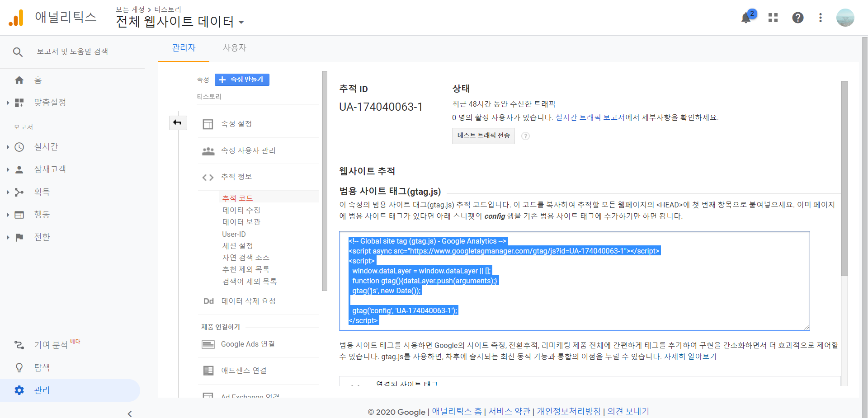This screenshot has width=868, height=418.
Task: Open the help question mark icon
Action: pyautogui.click(x=798, y=18)
